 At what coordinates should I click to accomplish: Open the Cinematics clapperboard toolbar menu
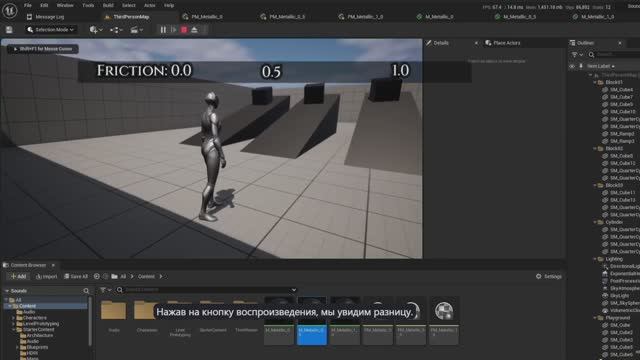pyautogui.click(x=136, y=30)
